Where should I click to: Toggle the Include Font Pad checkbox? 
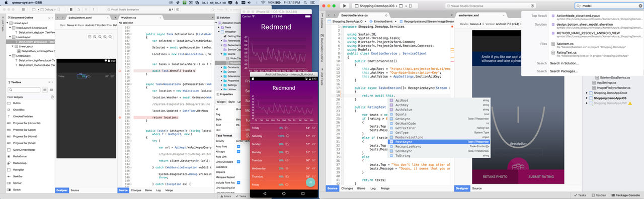click(x=239, y=182)
